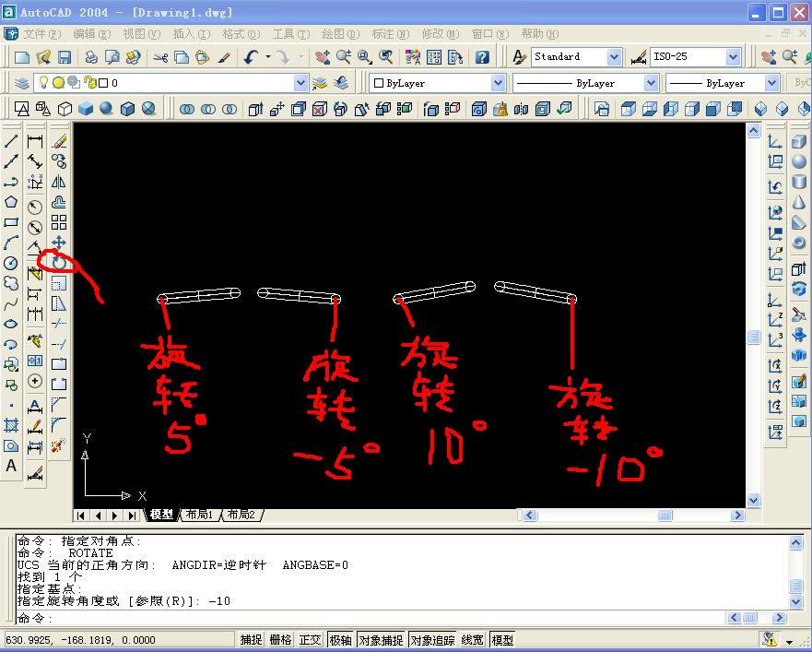
Task: Select the Rectangle draw tool
Action: (x=11, y=222)
